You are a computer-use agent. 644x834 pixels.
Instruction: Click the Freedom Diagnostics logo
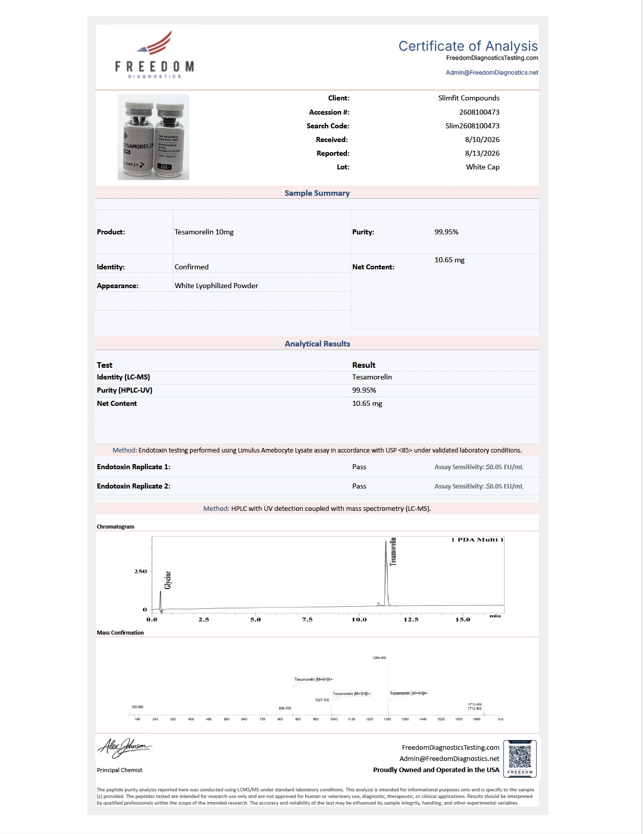[154, 54]
